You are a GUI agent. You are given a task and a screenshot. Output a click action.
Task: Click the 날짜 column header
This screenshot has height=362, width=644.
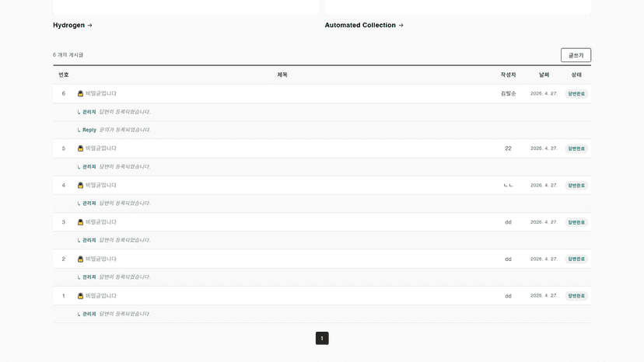pyautogui.click(x=544, y=75)
